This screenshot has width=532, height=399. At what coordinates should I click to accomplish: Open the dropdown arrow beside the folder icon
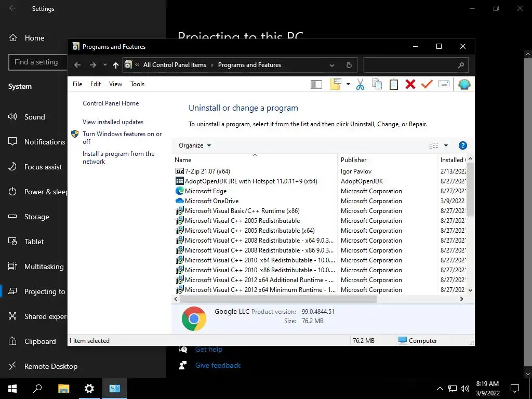(348, 84)
